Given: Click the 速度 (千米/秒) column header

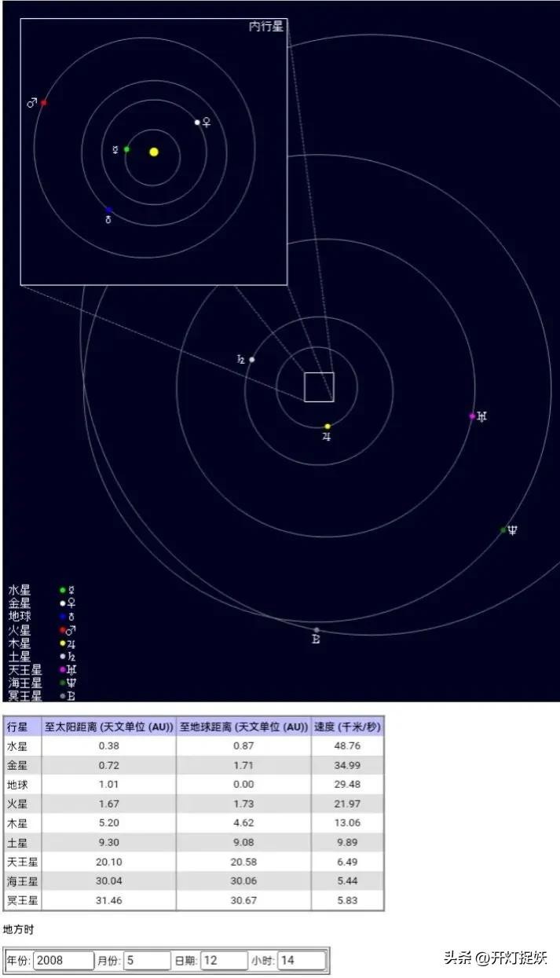Looking at the screenshot, I should (x=347, y=727).
